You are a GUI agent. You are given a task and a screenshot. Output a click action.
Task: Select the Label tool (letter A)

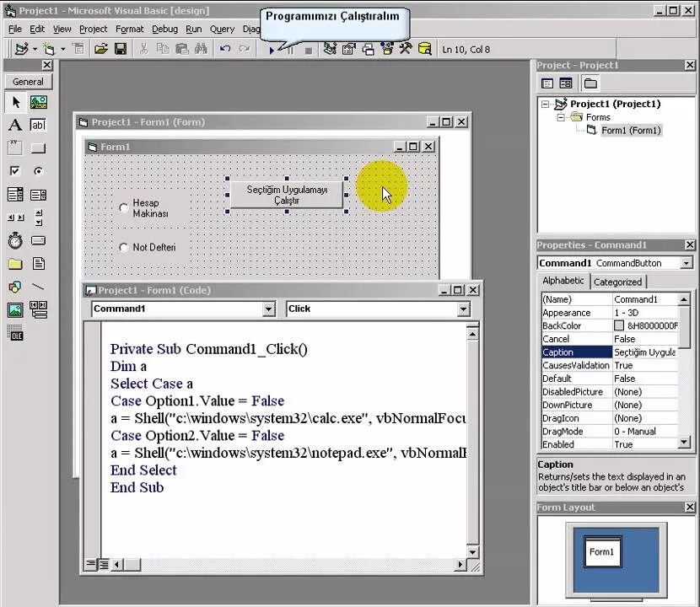tap(16, 126)
